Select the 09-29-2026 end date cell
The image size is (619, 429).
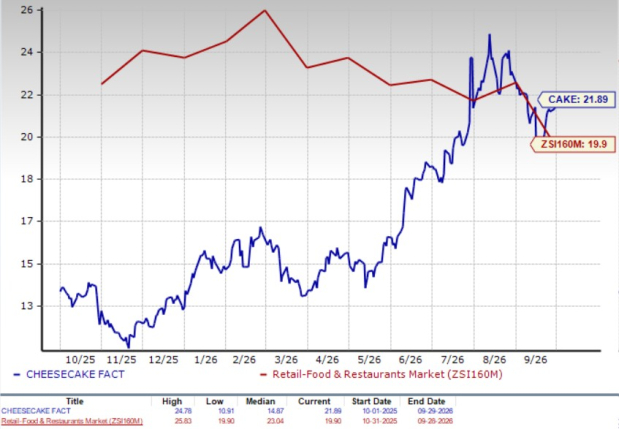tap(435, 411)
